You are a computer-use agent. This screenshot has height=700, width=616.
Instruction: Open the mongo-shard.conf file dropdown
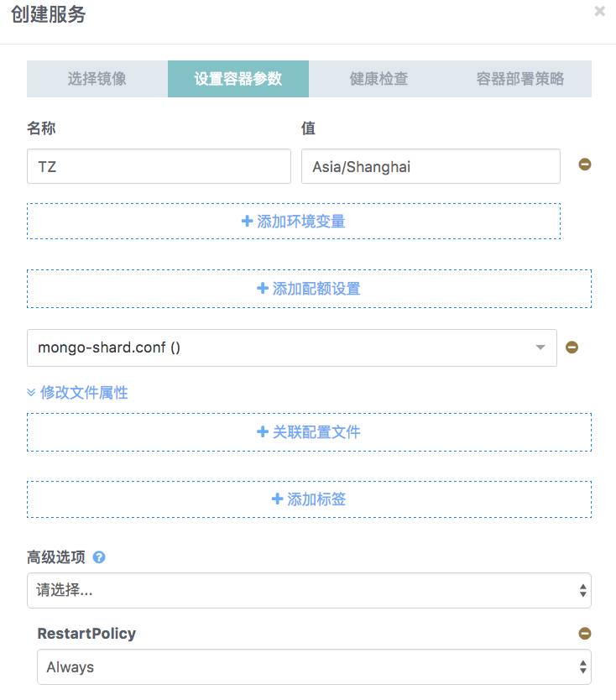pyautogui.click(x=540, y=347)
